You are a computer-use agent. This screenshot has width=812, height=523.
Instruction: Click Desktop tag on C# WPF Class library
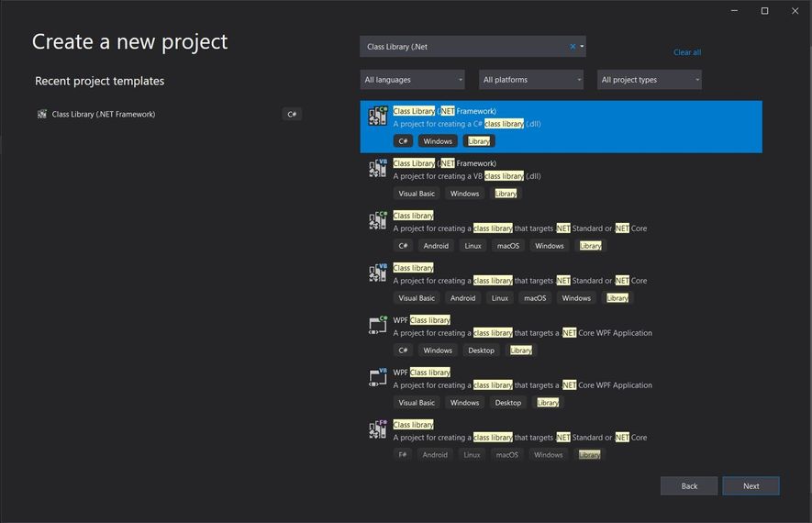click(481, 351)
